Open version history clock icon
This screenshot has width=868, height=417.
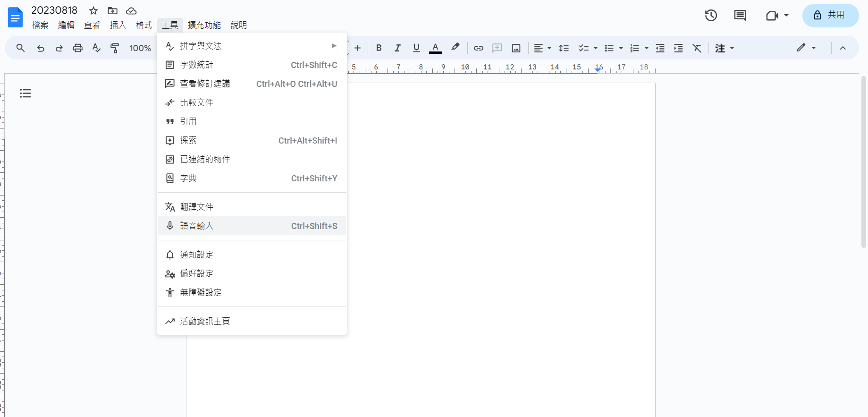click(x=711, y=16)
